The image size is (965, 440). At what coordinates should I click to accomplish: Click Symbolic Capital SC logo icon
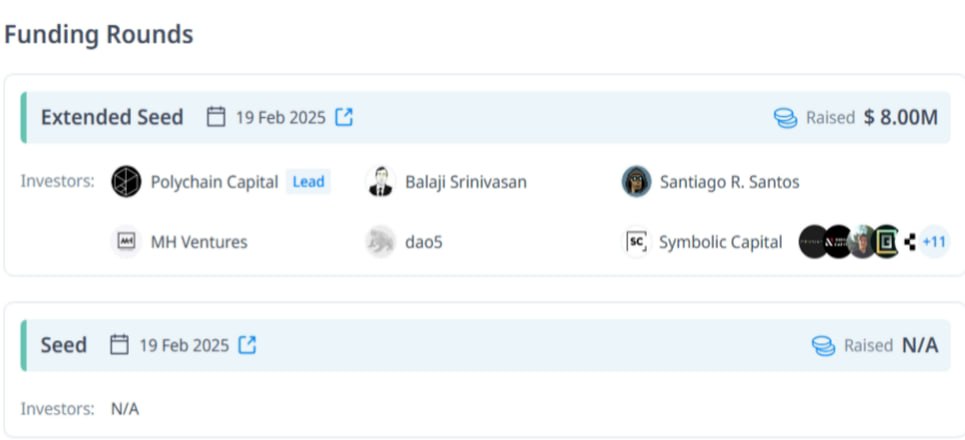tap(636, 242)
